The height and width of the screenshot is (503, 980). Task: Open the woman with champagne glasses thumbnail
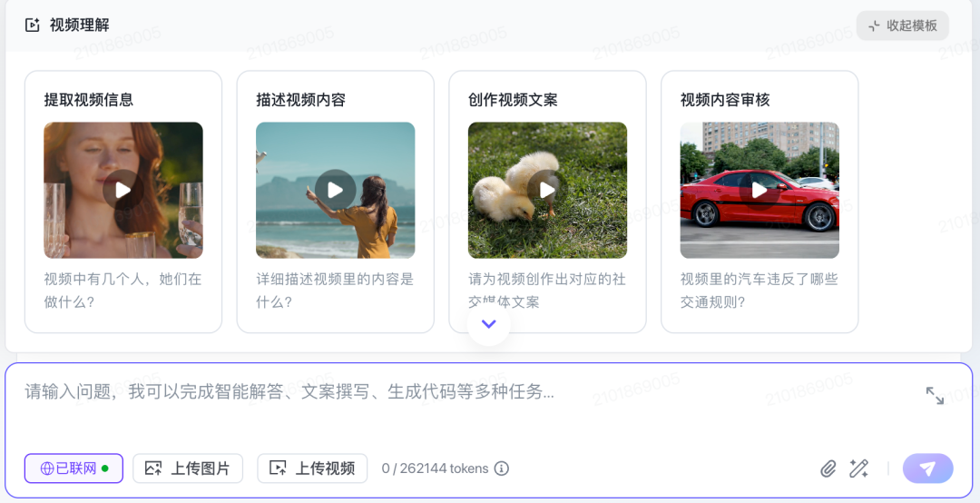pos(123,190)
